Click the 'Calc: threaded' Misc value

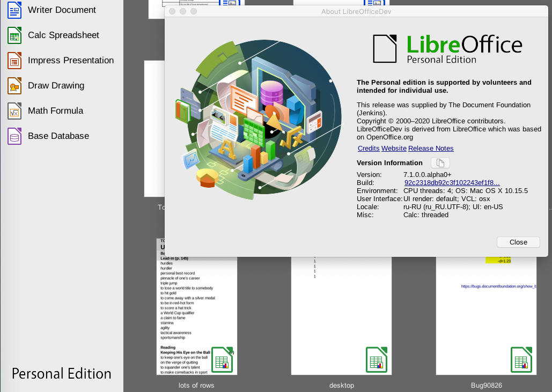tap(426, 215)
